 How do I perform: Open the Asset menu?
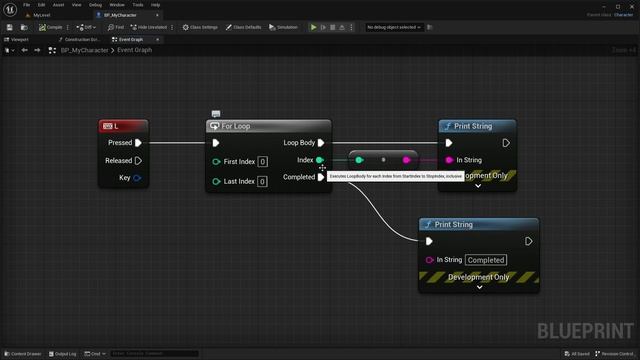58,5
